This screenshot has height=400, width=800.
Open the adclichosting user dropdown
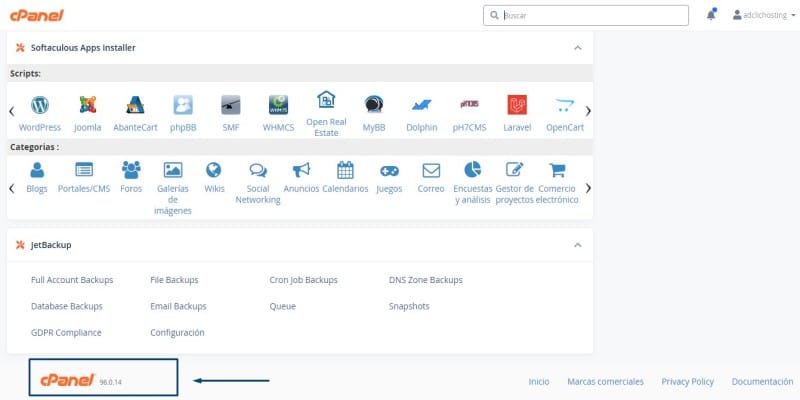tap(764, 15)
